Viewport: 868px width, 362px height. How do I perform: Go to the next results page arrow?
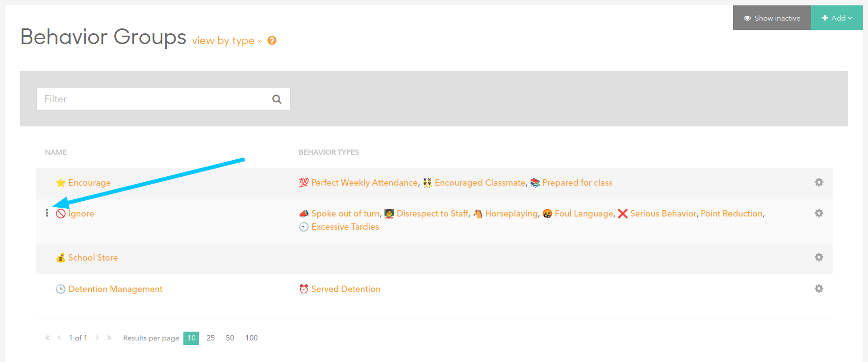[97, 338]
